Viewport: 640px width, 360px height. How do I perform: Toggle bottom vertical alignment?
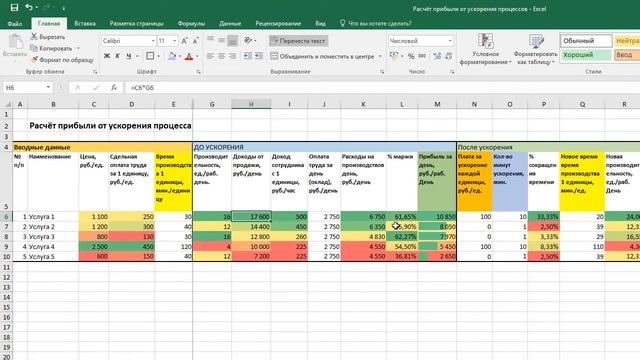click(x=232, y=40)
